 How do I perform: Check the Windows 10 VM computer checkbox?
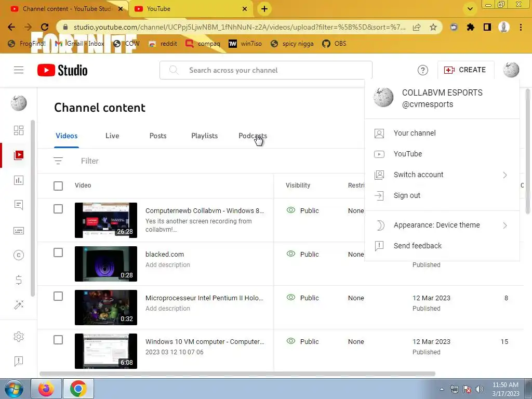(x=58, y=340)
